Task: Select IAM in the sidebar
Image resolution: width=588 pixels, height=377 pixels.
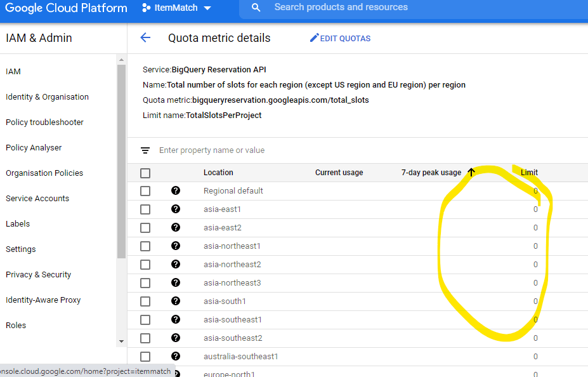Action: point(13,71)
